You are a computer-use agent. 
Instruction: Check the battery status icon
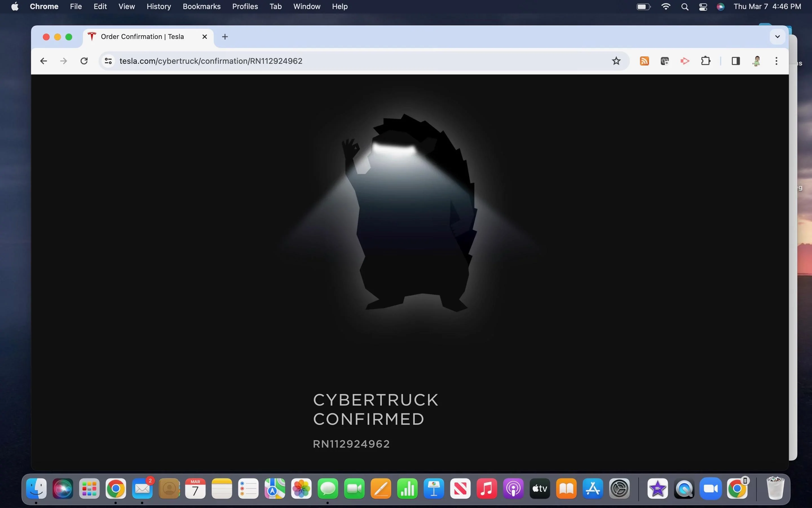coord(644,6)
